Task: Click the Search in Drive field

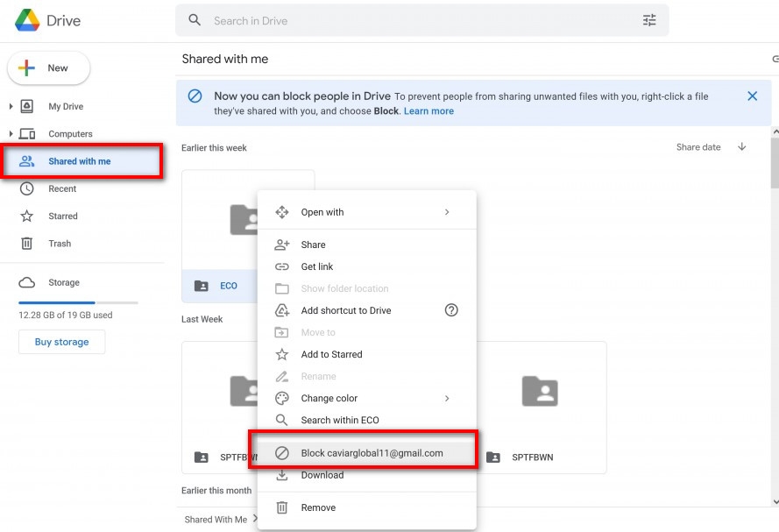Action: point(422,20)
